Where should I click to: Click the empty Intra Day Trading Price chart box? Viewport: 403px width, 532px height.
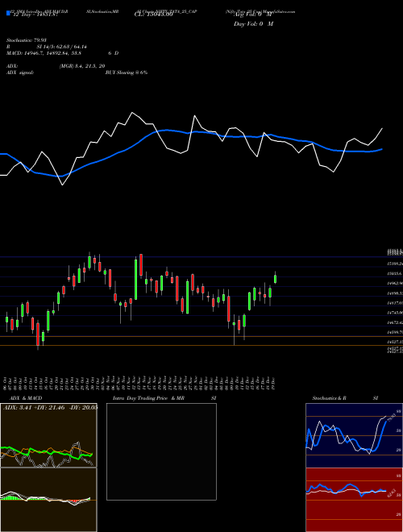(161, 451)
